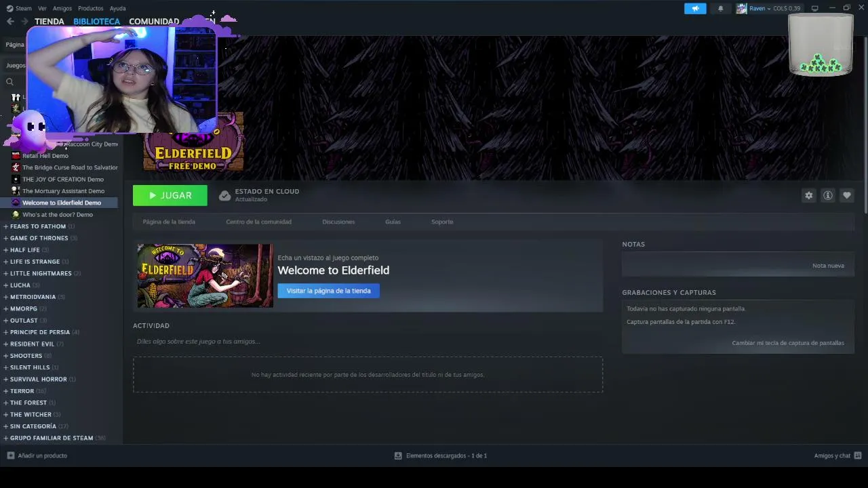Open downloads from Elementos descargados icon
The height and width of the screenshot is (488, 868).
coord(398,455)
